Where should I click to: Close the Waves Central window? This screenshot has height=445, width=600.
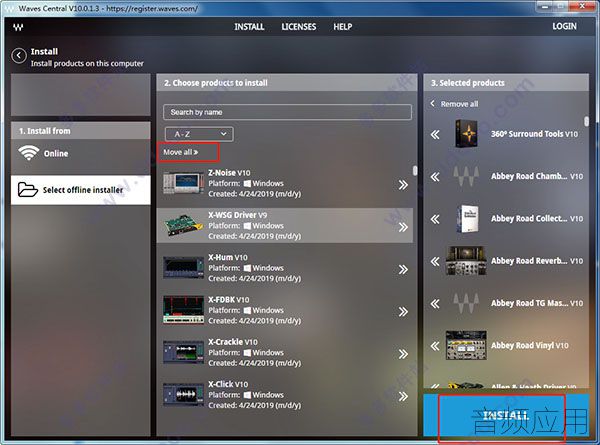pos(582,6)
